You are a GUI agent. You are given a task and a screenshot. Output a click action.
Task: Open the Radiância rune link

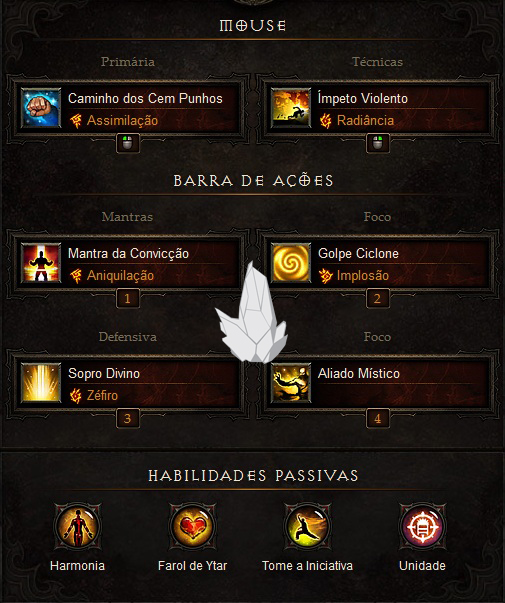(x=365, y=120)
